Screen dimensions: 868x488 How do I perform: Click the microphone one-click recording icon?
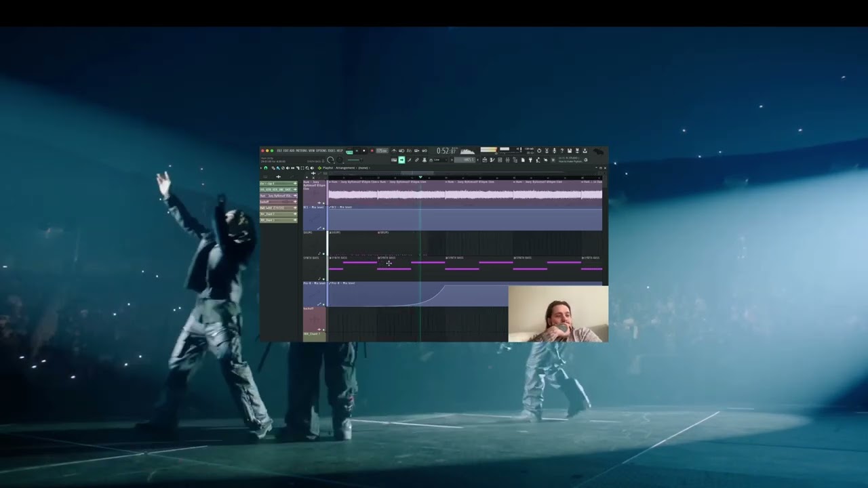point(555,150)
